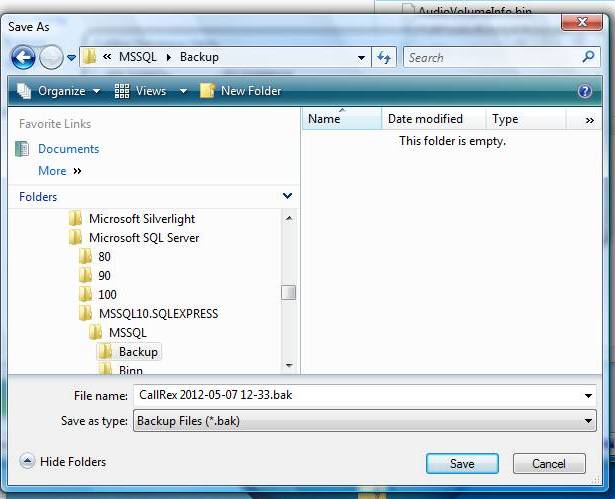Screen dimensions: 615x499
Task: Click the Folders header label
Action: pos(38,197)
